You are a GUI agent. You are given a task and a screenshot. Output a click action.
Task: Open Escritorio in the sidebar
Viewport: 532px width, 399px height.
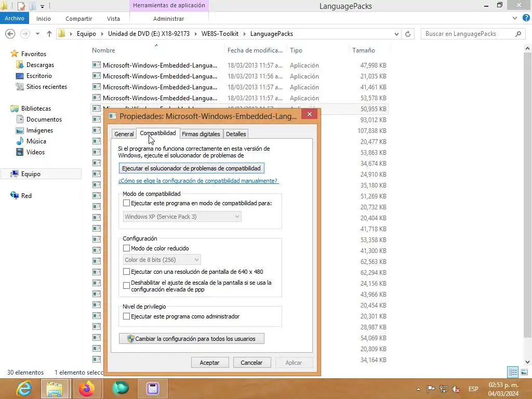39,76
